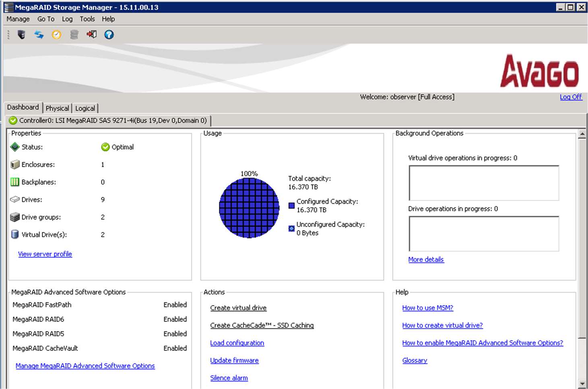Click the scrollbar down arrow

tap(582, 384)
